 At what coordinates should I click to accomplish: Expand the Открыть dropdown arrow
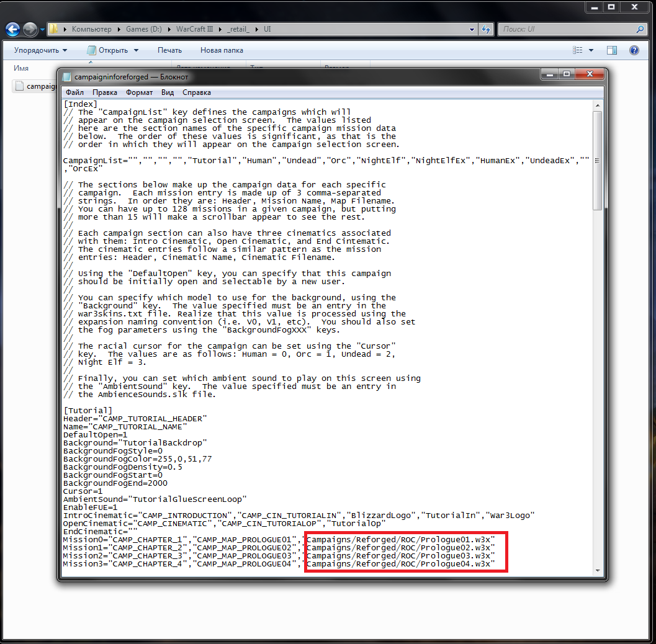coord(136,50)
